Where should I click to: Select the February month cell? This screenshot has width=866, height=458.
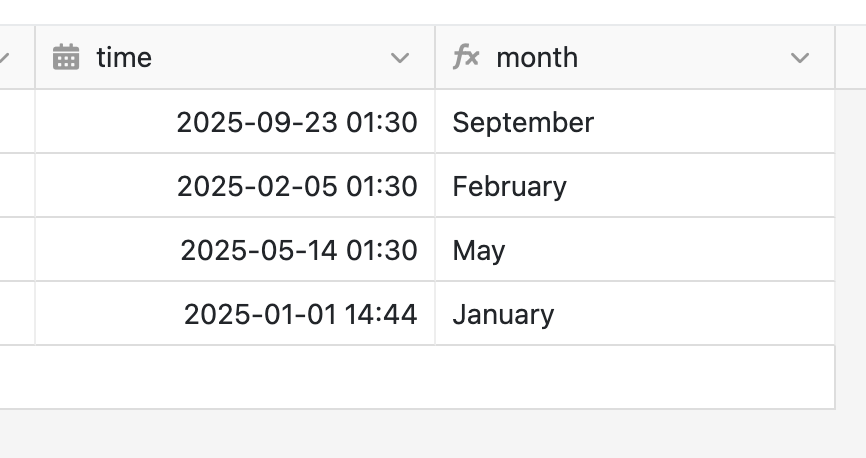point(509,186)
